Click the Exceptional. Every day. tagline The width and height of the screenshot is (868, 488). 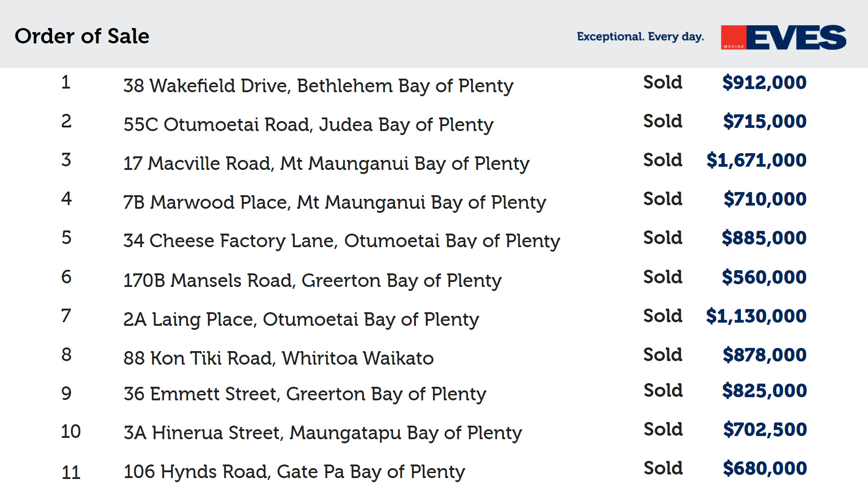click(640, 37)
